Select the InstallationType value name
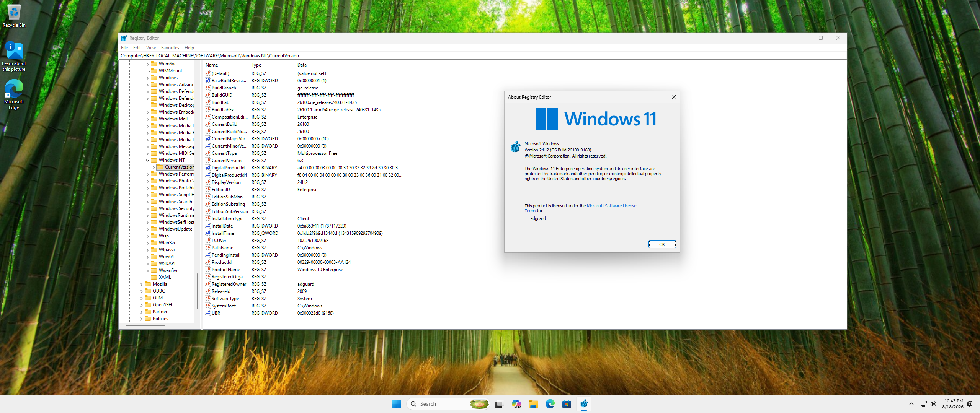Screen dimensions: 980x413 click(x=227, y=219)
